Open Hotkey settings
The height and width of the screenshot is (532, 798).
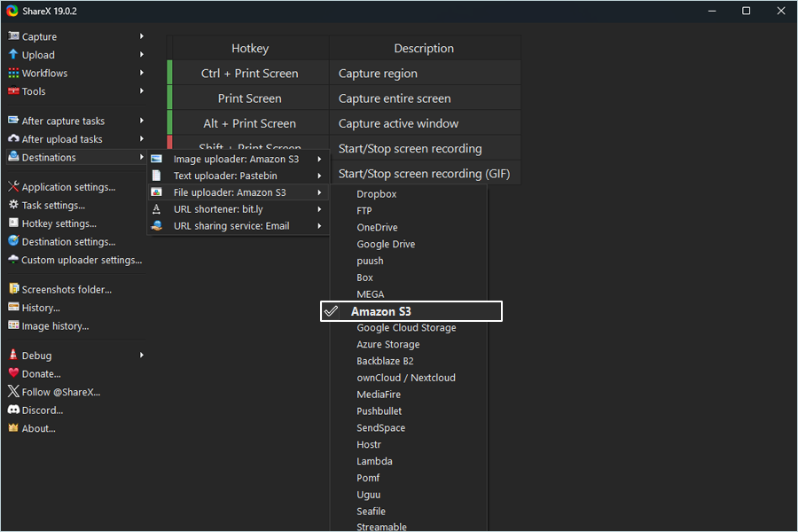[x=59, y=223]
